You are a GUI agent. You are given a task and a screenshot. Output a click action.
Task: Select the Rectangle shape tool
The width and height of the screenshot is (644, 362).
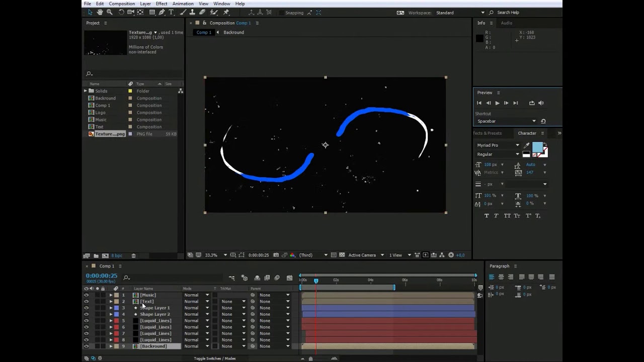pos(152,12)
